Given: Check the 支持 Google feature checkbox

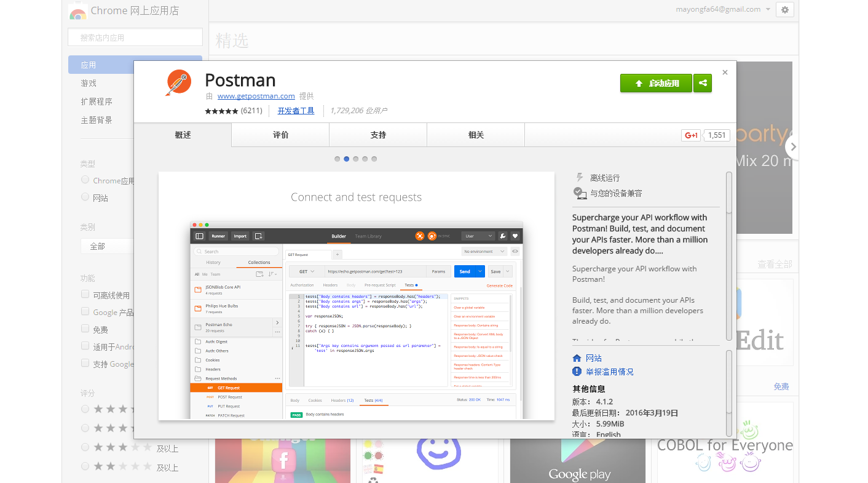Looking at the screenshot, I should click(x=85, y=364).
